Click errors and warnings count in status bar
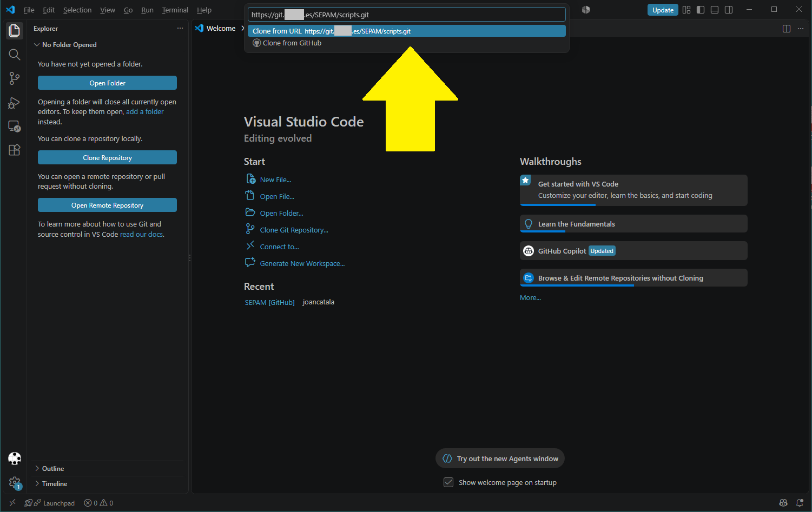 pos(98,503)
